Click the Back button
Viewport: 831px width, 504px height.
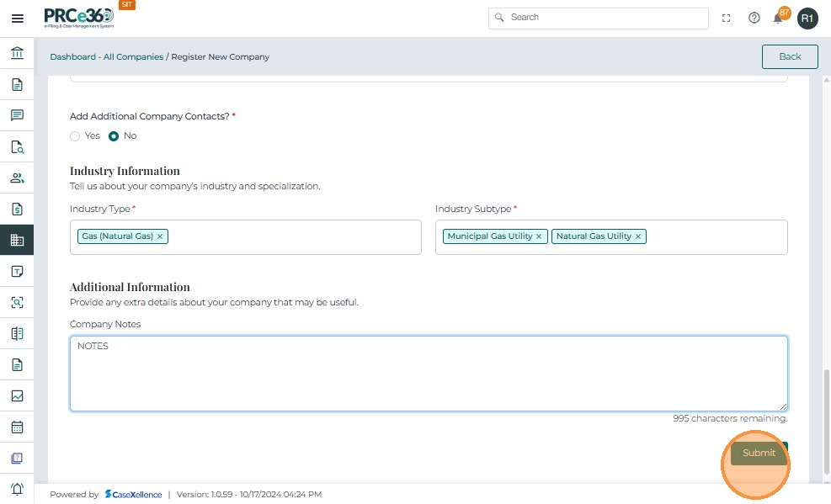(x=790, y=56)
